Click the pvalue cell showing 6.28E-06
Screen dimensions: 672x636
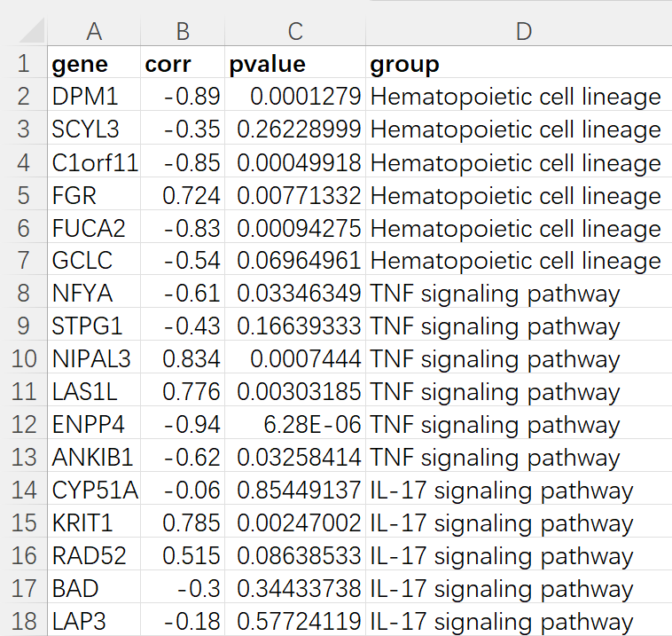click(295, 425)
